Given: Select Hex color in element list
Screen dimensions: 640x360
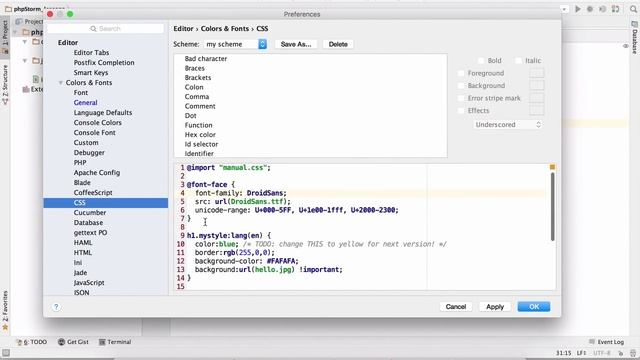Looking at the screenshot, I should 200,135.
